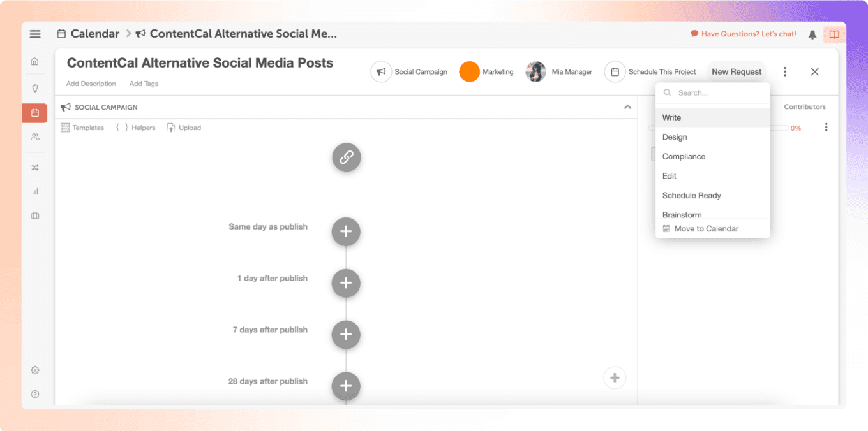Add post for 1 day after publish
The height and width of the screenshot is (431, 868).
point(346,283)
